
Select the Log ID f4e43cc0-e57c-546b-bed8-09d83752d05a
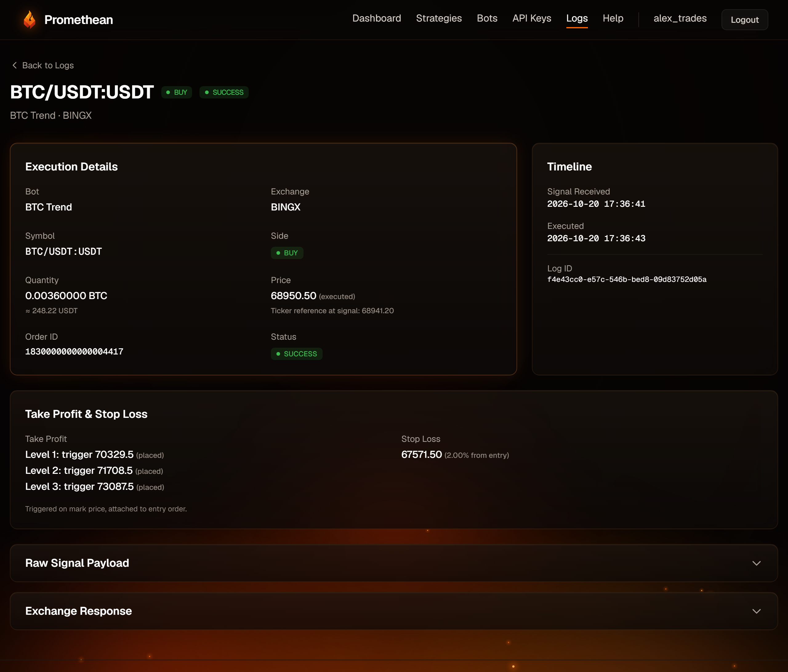(x=627, y=279)
